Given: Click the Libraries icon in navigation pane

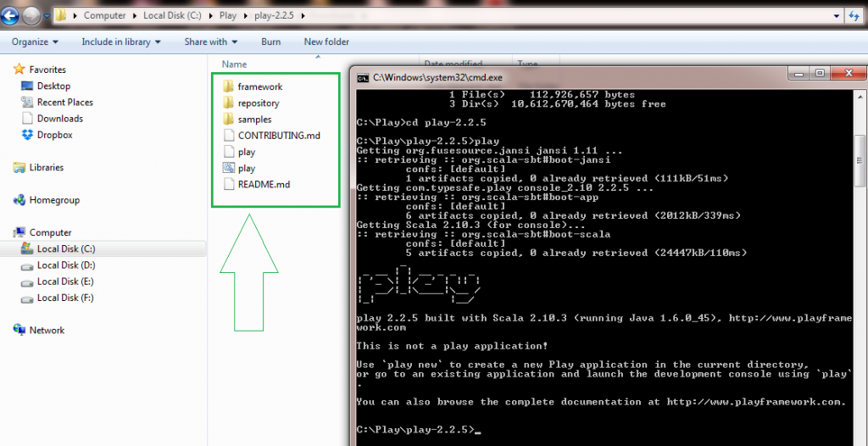Looking at the screenshot, I should click(19, 167).
